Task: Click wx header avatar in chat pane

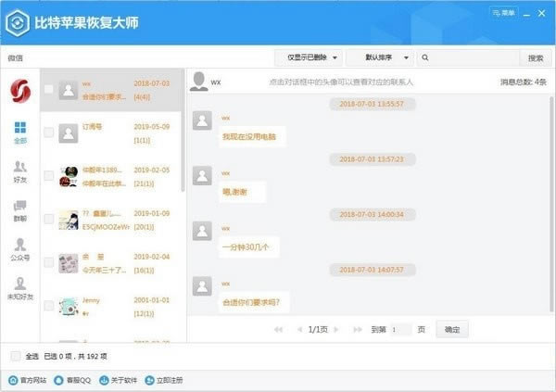Action: [199, 82]
